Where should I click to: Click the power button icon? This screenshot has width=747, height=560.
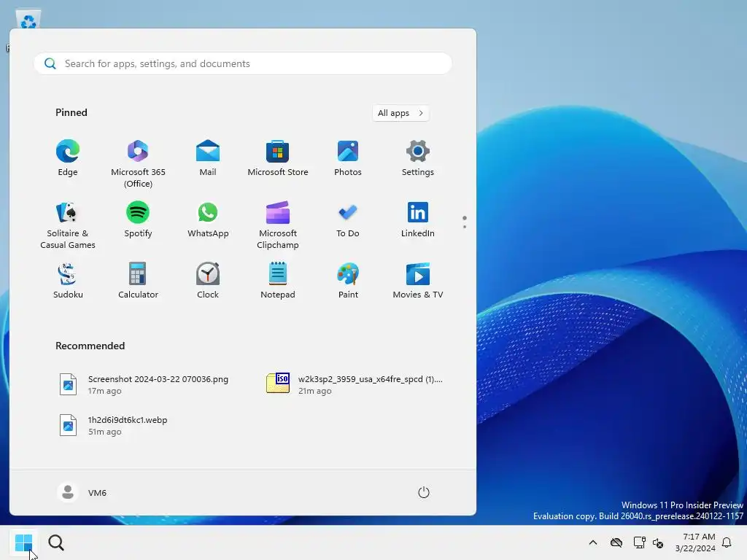click(x=424, y=492)
